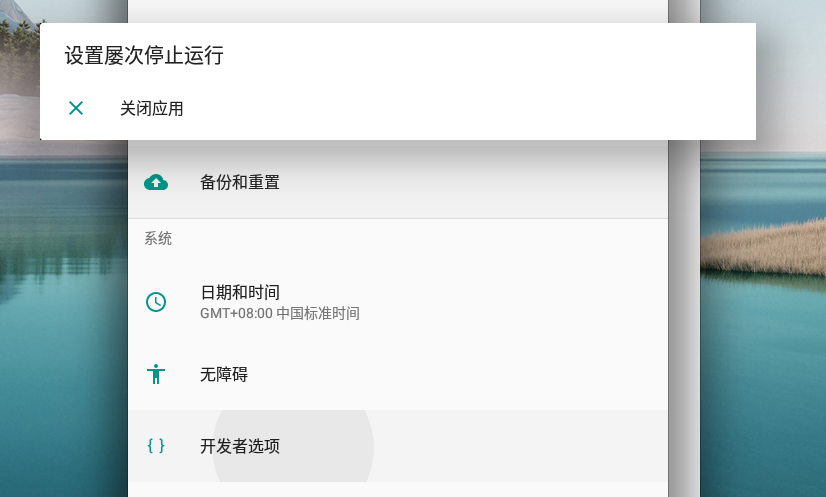Click the GMT+08:00 中国标准时间 subtitle
Viewport: 826px width, 497px height.
pos(280,314)
